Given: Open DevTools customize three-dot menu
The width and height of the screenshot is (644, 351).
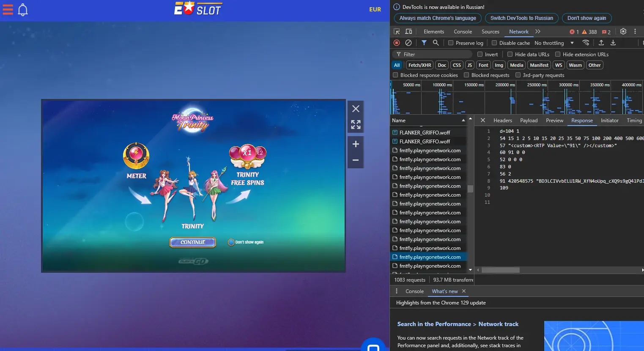Looking at the screenshot, I should [x=635, y=31].
